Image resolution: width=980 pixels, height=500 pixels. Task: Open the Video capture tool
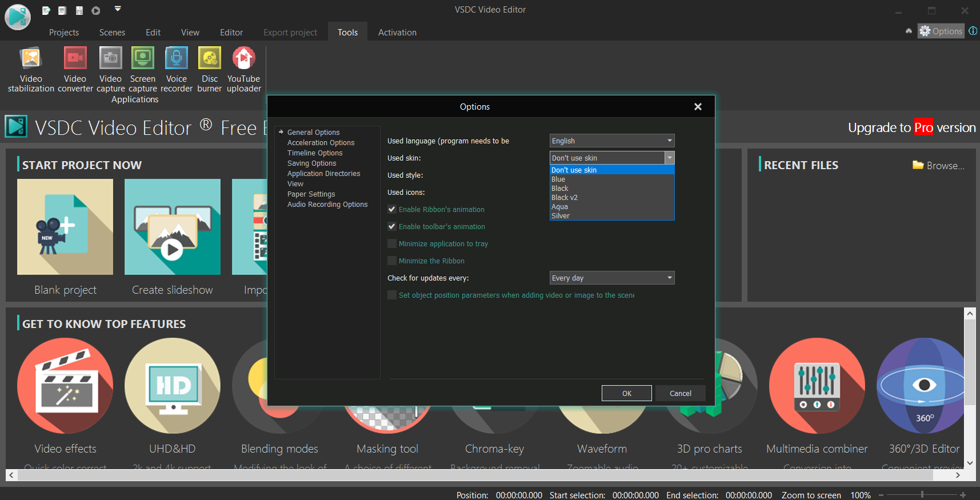point(110,69)
